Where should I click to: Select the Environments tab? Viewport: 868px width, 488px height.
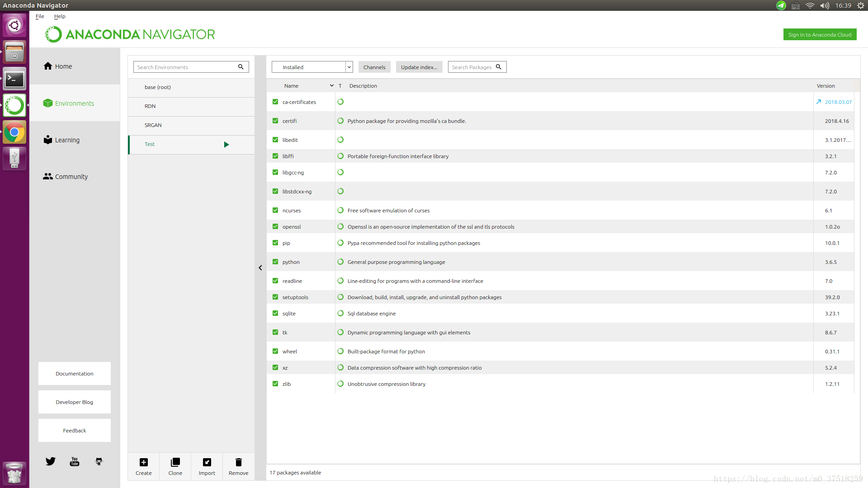click(x=75, y=103)
